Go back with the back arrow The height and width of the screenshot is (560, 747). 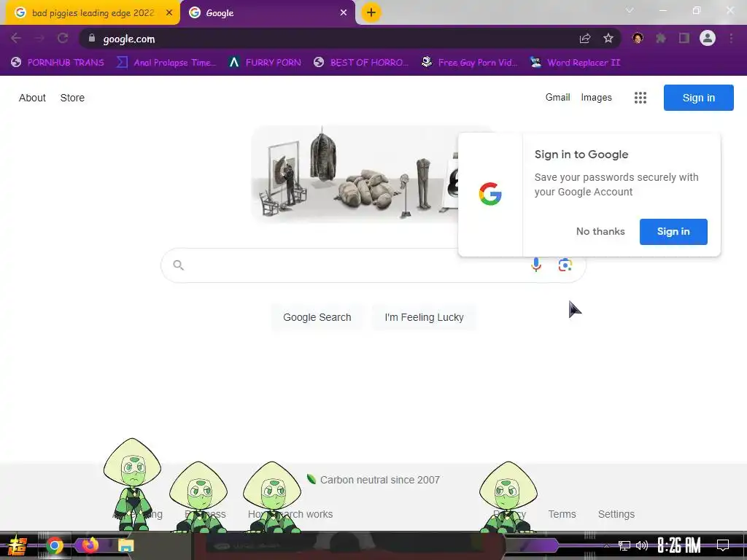click(x=16, y=38)
